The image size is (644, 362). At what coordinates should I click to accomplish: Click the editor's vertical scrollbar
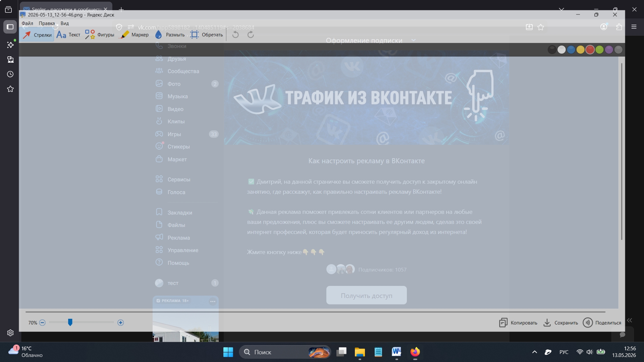pos(622,151)
